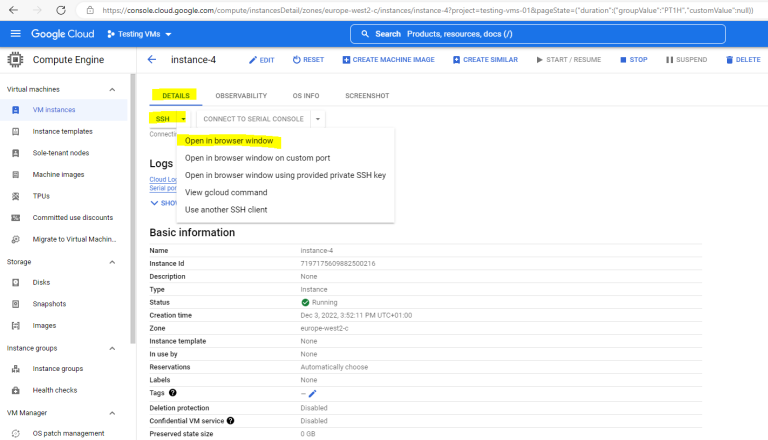Open Confidential VM service help icon
The height and width of the screenshot is (440, 768).
230,421
